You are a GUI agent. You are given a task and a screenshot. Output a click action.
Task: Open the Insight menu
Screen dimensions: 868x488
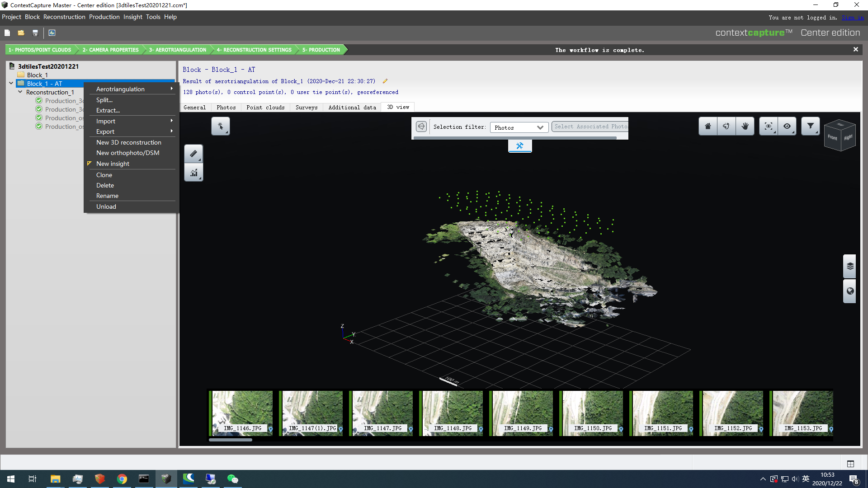click(x=133, y=17)
